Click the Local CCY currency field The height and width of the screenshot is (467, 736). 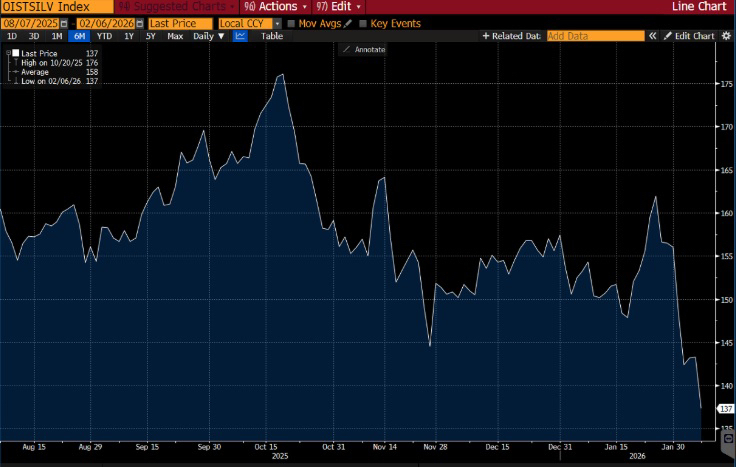[245, 23]
